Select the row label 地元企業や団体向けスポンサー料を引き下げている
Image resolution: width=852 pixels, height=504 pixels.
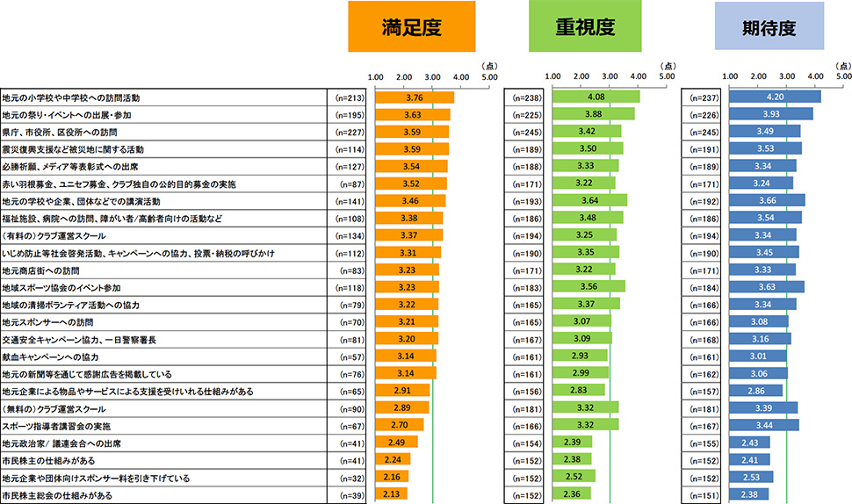tap(96, 479)
